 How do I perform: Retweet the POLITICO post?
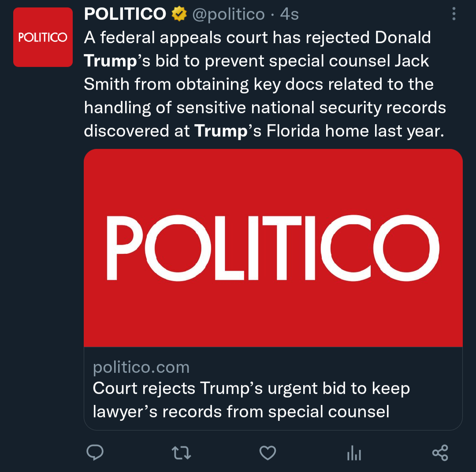(181, 453)
